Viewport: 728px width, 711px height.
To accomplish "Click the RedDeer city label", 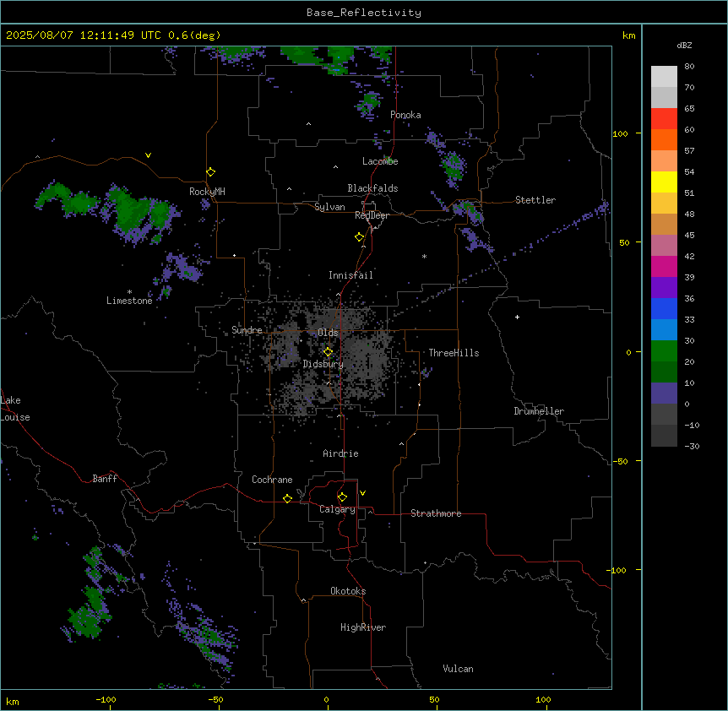I will pos(372,215).
